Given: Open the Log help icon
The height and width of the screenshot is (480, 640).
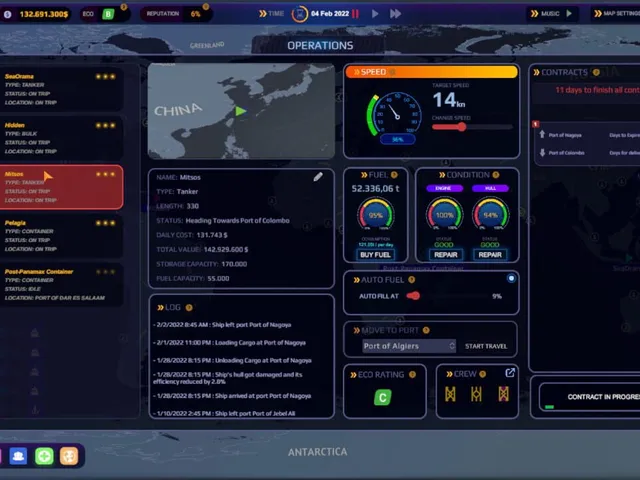Looking at the screenshot, I should click(x=189, y=307).
